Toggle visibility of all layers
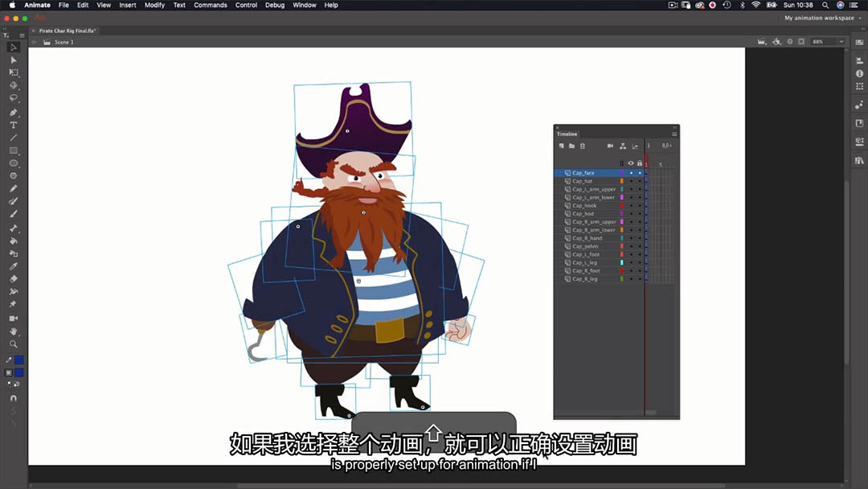The height and width of the screenshot is (489, 868). pos(631,163)
